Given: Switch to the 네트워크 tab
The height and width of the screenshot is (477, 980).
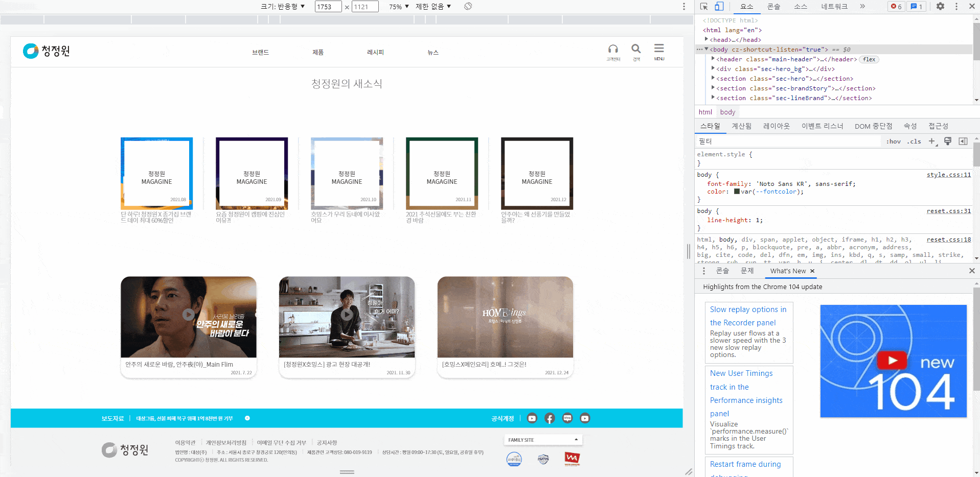Looking at the screenshot, I should coord(834,6).
